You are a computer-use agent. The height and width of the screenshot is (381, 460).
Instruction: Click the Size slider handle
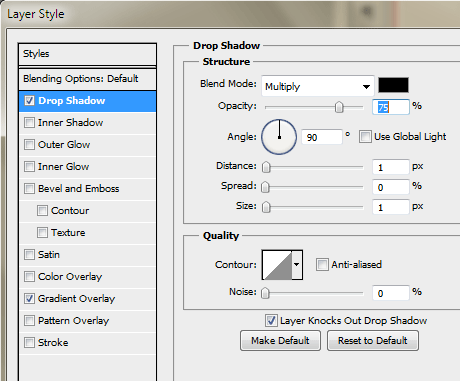point(266,207)
